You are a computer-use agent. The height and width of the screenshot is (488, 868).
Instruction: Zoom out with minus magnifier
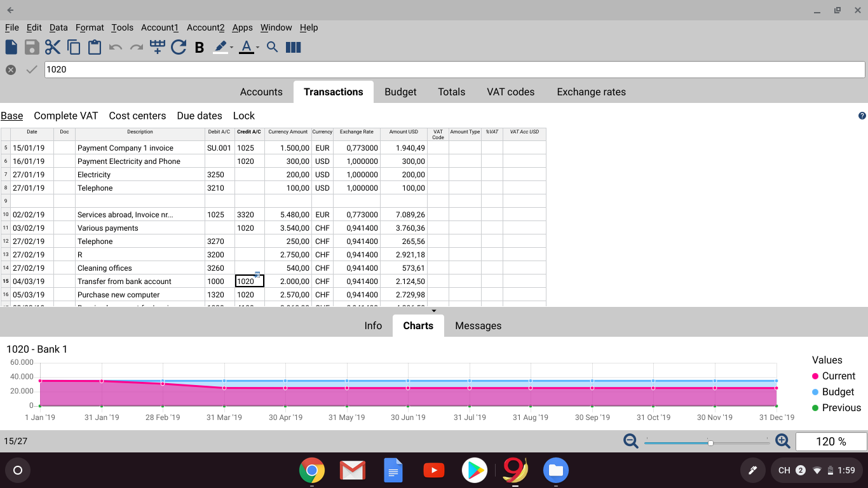click(630, 441)
